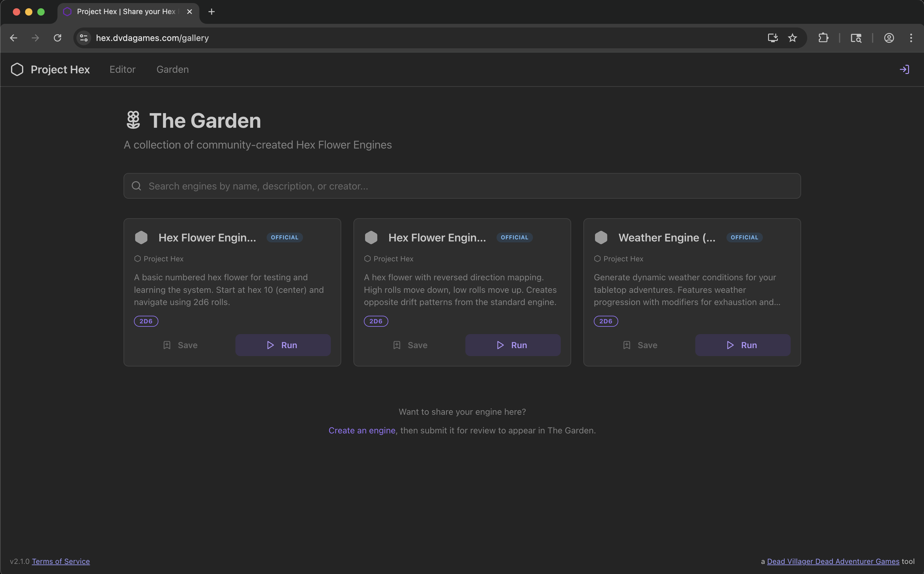The image size is (924, 574).
Task: Open the browser extensions puzzle icon
Action: (824, 38)
